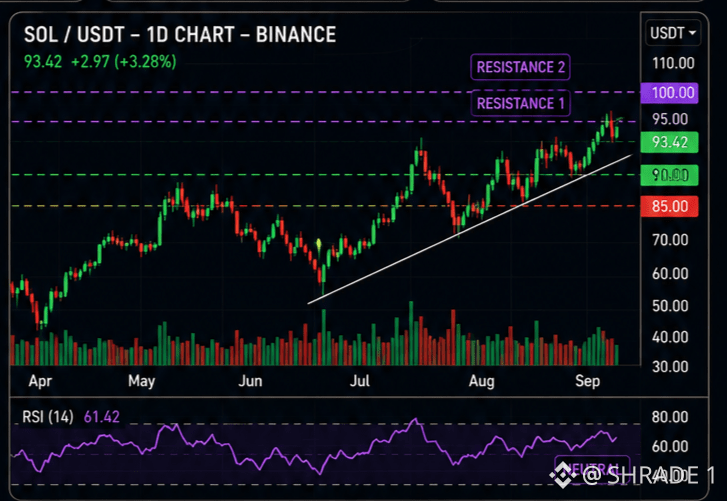The height and width of the screenshot is (501, 727).
Task: Click the 93.42 current price tag
Action: pyautogui.click(x=669, y=142)
